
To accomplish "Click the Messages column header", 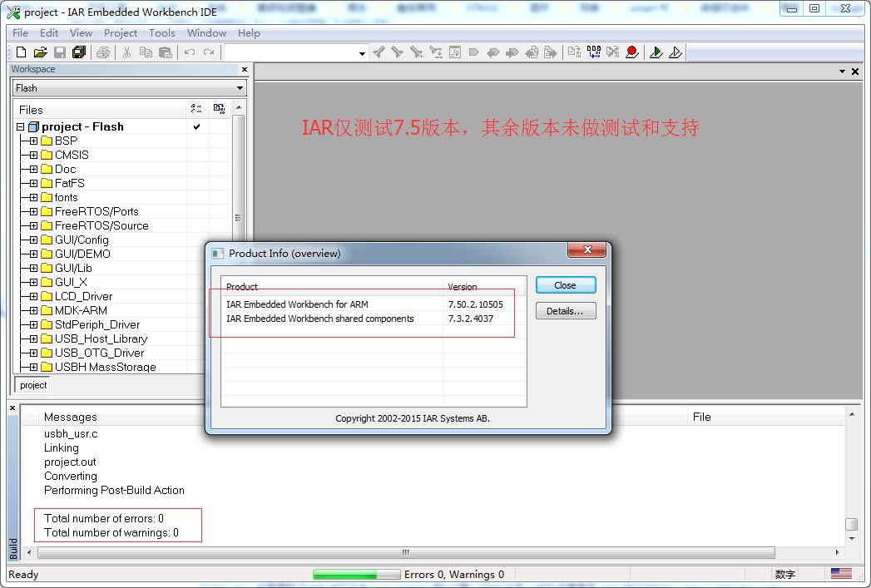I will pos(71,417).
